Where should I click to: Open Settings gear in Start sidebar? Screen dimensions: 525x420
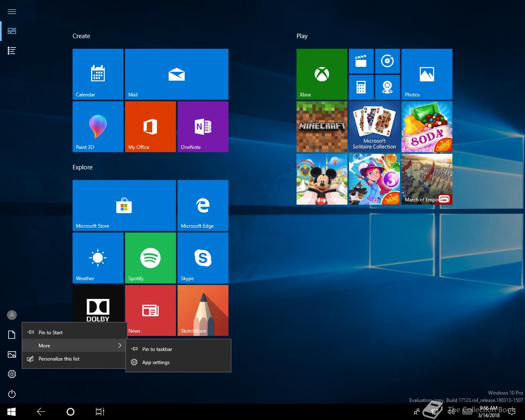12,374
